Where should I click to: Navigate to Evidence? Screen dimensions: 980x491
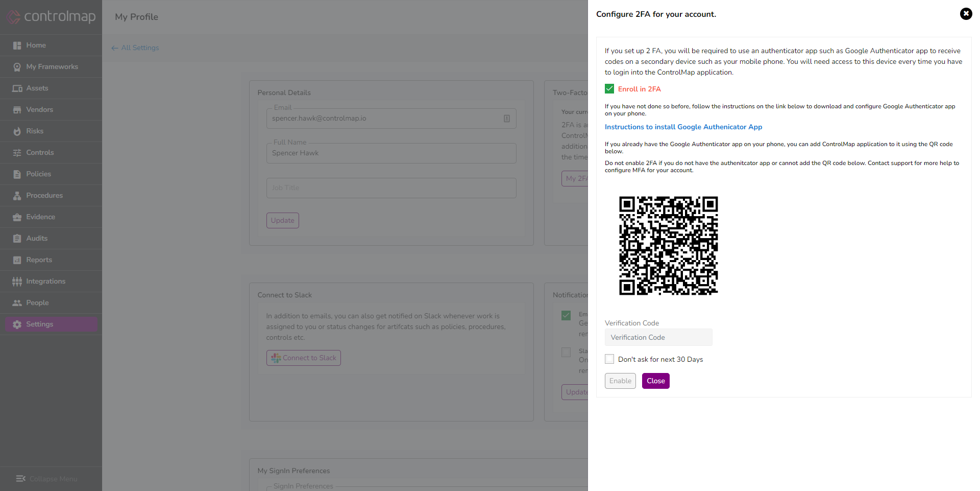click(x=51, y=217)
